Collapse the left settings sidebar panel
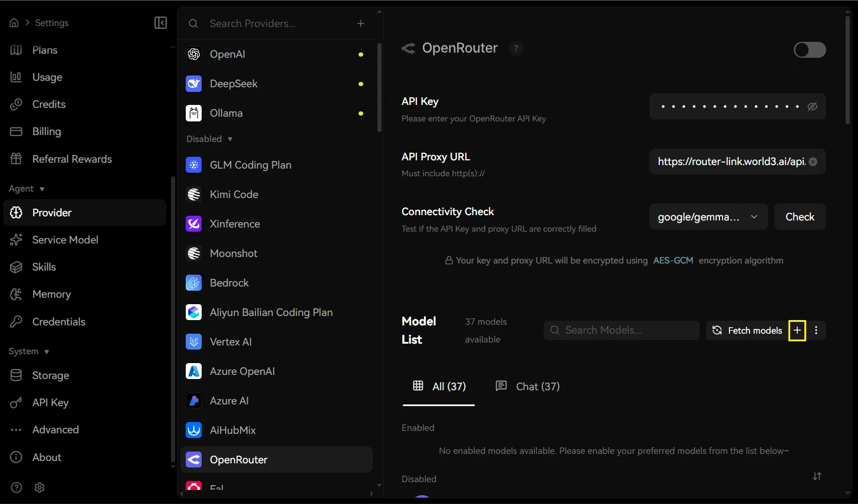858x504 pixels. (160, 23)
